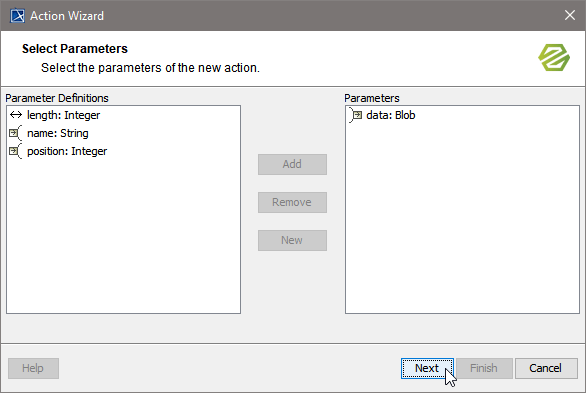Go to the Next wizard step
This screenshot has height=393, width=586.
point(427,368)
